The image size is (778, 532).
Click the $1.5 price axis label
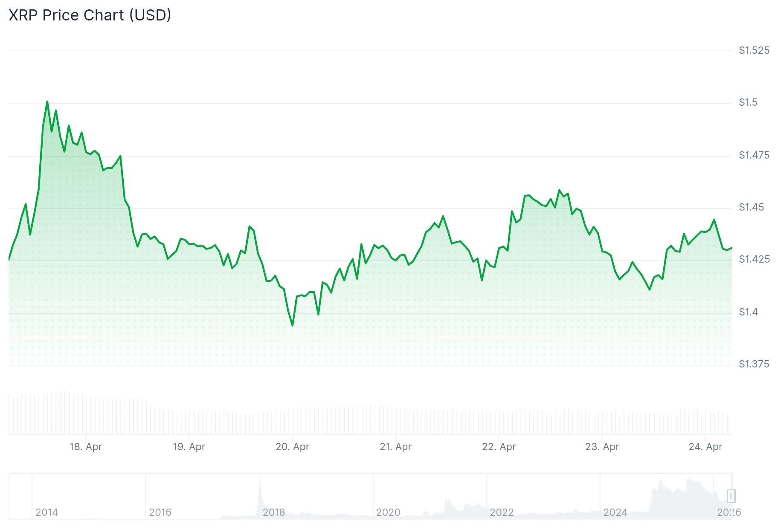point(748,102)
